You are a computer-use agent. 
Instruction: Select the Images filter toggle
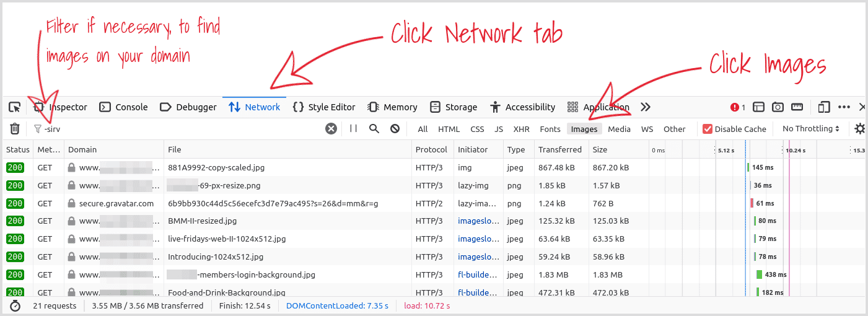(x=584, y=129)
